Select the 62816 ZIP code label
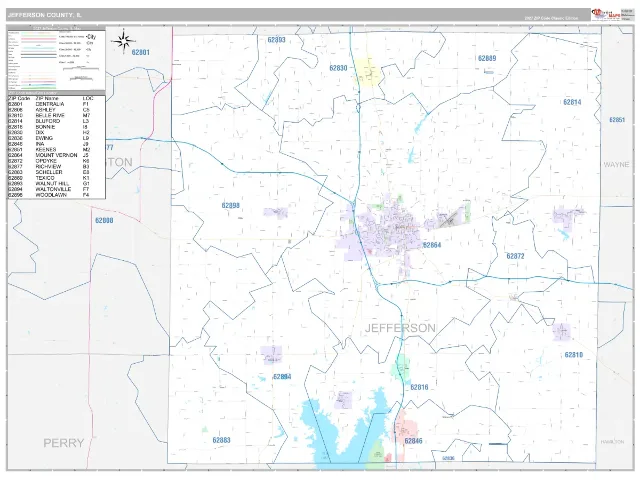 pyautogui.click(x=419, y=387)
